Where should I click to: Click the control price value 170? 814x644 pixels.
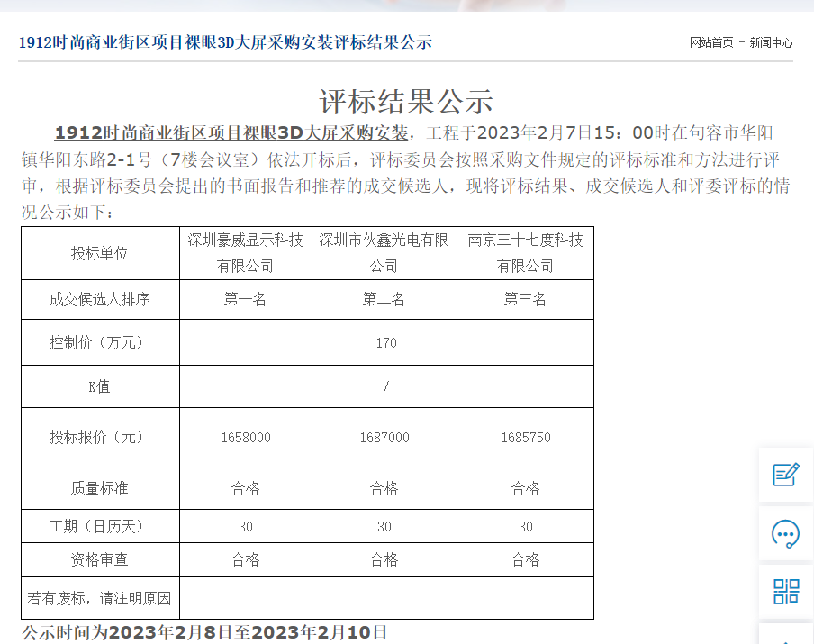[386, 343]
